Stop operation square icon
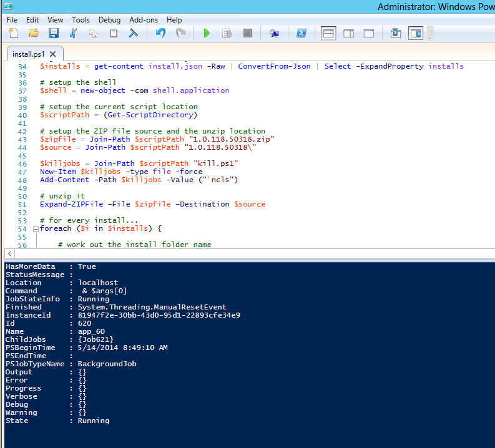The image size is (495, 448). pos(247,33)
